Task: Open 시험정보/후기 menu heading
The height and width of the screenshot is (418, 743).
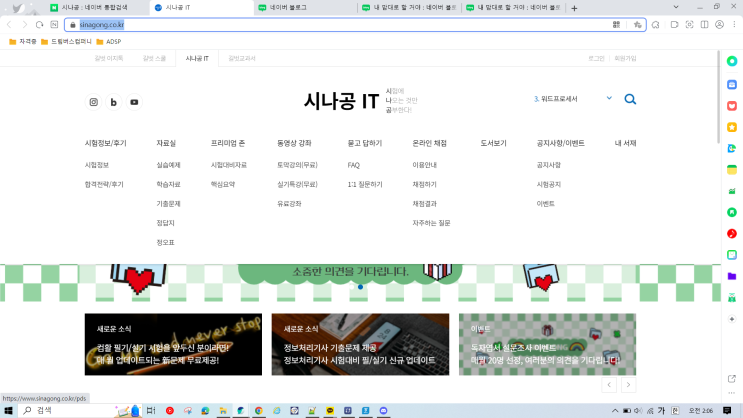Action: (x=106, y=143)
